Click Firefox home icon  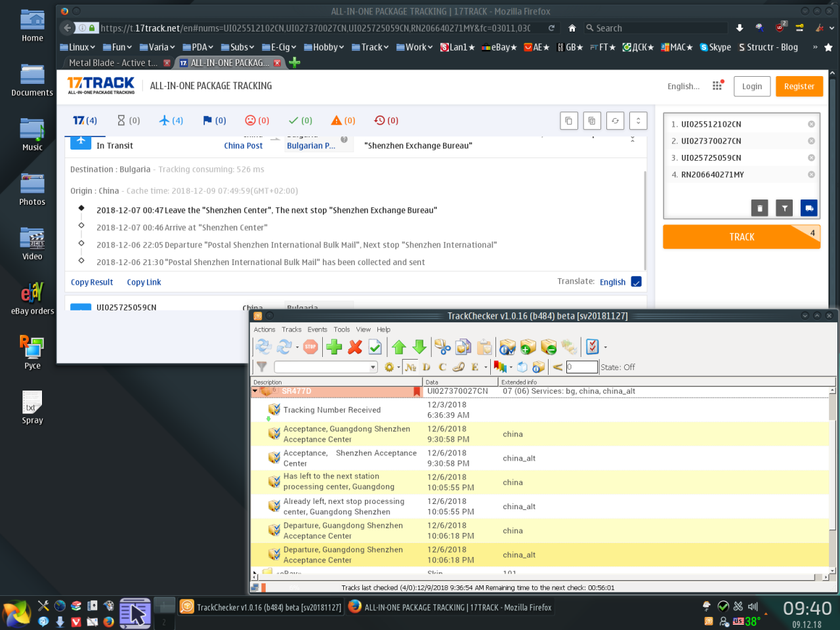click(572, 28)
